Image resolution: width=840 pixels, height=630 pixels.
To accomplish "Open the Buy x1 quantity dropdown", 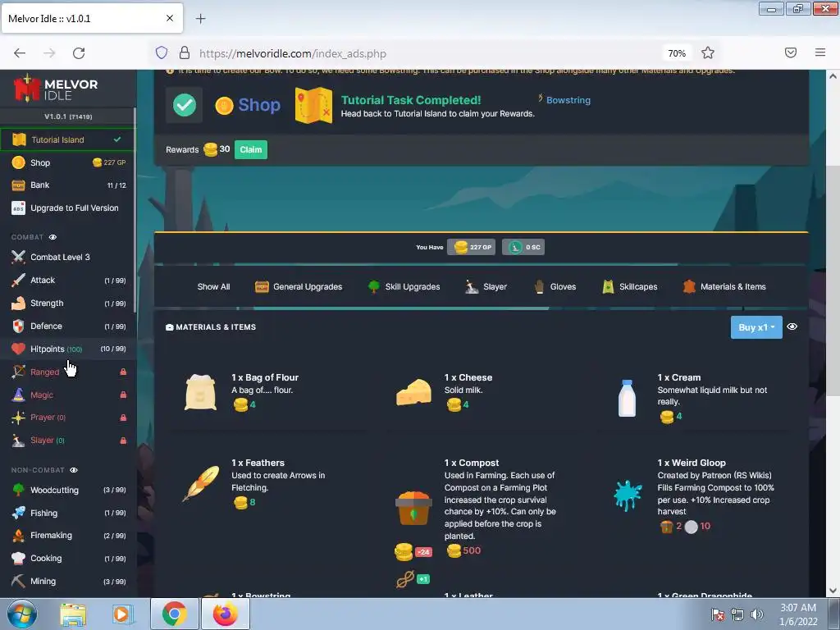I will (756, 327).
